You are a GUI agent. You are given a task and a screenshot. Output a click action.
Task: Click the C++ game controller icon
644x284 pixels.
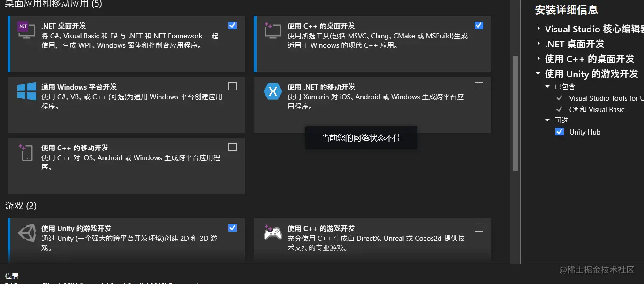point(273,232)
